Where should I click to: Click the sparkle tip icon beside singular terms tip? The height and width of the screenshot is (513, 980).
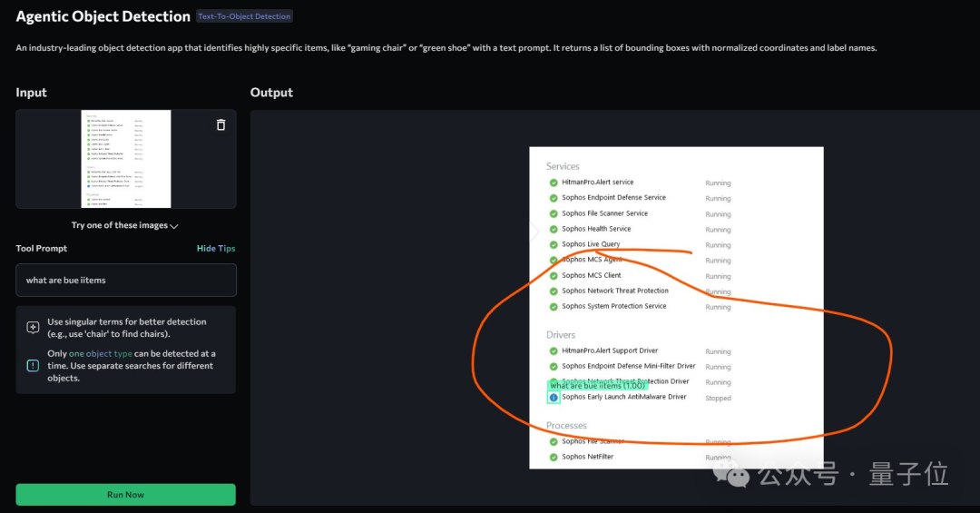point(33,328)
